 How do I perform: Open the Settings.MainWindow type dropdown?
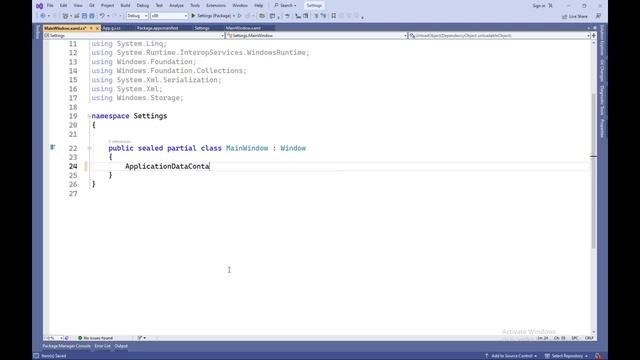point(317,36)
